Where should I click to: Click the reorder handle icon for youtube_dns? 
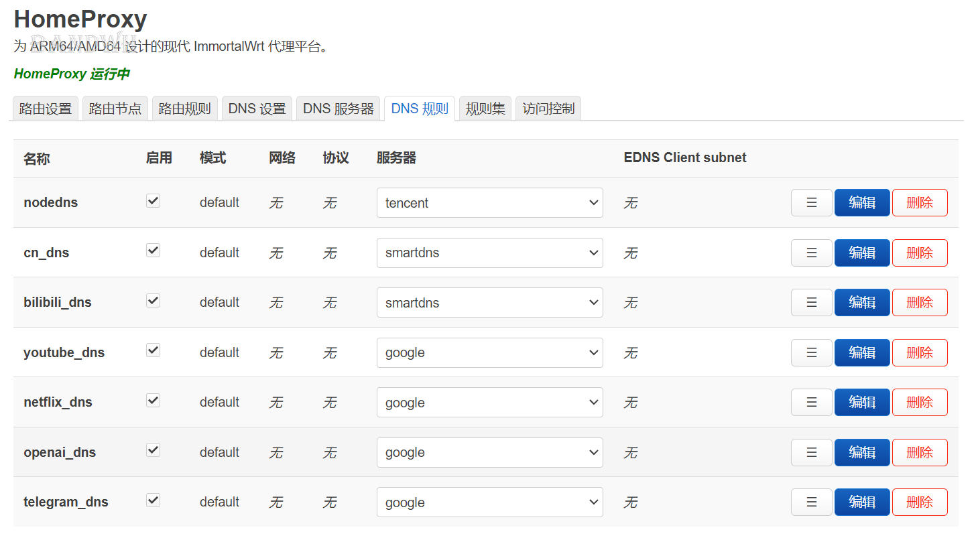(x=811, y=352)
